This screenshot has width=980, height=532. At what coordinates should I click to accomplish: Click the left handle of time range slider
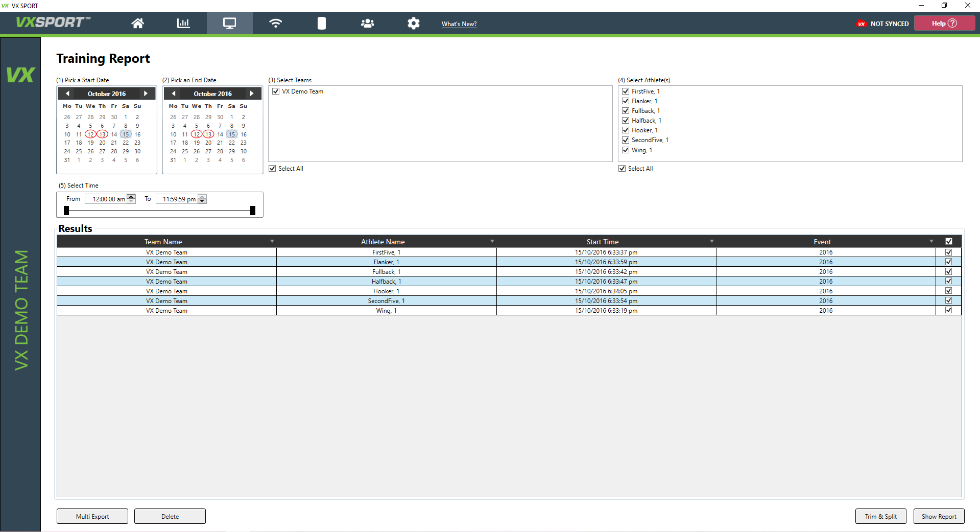66,211
